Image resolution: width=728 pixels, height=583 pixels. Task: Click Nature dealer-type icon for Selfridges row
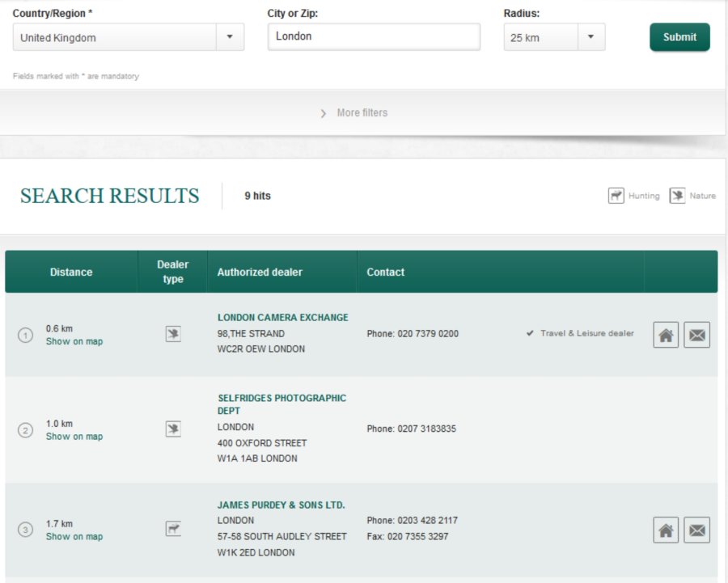click(x=173, y=429)
